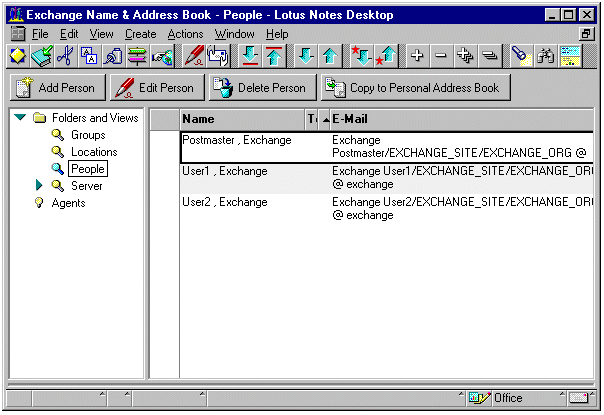This screenshot has width=604, height=415.
Task: Click the Name column header
Action: click(x=242, y=119)
